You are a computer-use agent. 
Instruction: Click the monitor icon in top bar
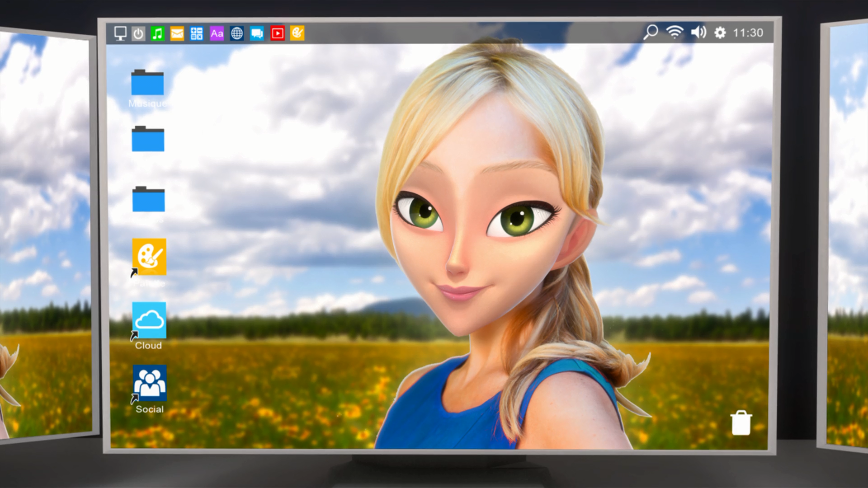pyautogui.click(x=120, y=33)
